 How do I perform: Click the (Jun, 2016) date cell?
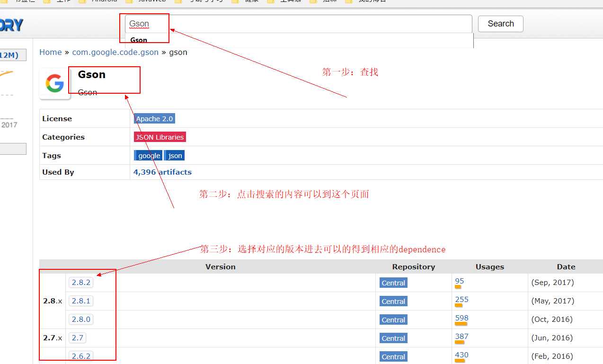552,338
